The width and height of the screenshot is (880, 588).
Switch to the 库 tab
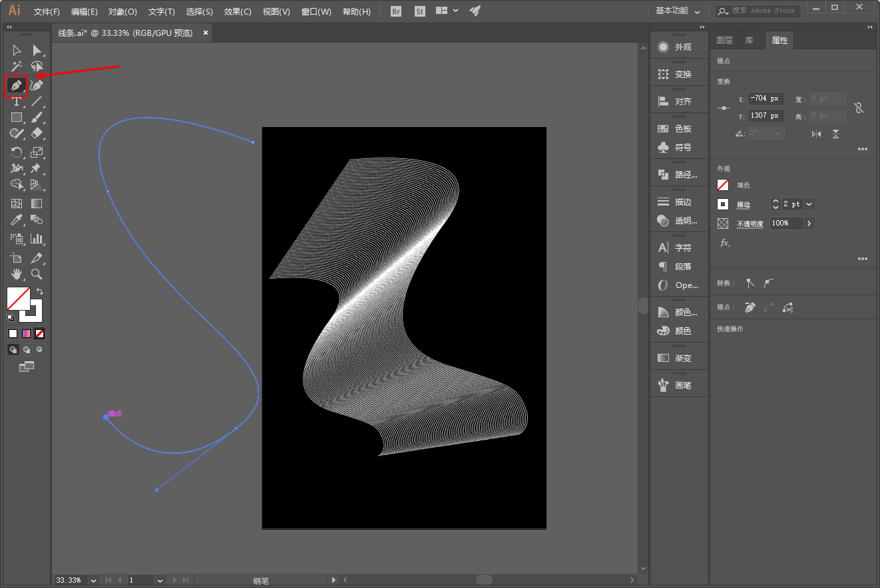(x=749, y=41)
